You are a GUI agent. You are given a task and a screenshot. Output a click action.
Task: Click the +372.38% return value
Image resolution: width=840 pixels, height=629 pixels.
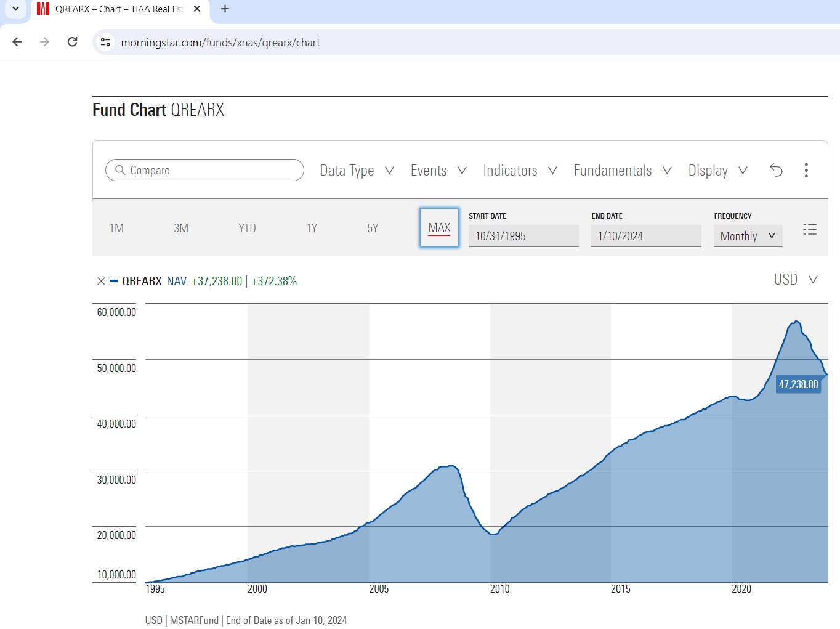point(274,281)
